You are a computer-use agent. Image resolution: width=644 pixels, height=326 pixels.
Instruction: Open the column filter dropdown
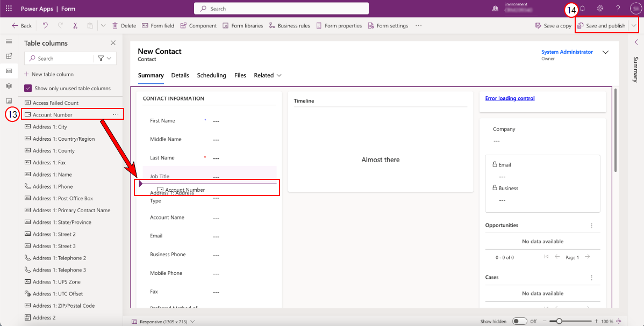coord(105,59)
